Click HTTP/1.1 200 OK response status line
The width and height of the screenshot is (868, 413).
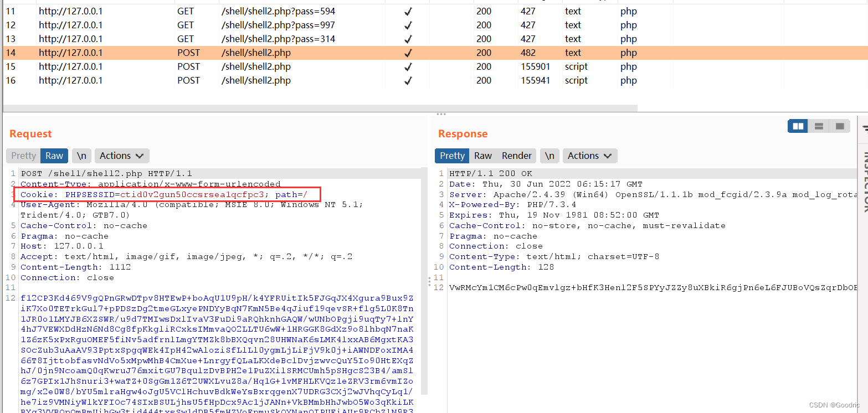tap(491, 173)
